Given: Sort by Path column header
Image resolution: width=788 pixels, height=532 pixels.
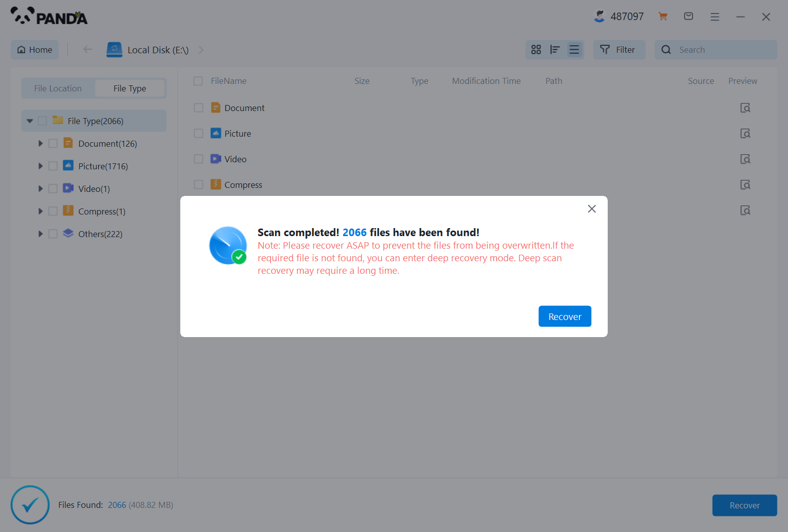Looking at the screenshot, I should click(554, 81).
